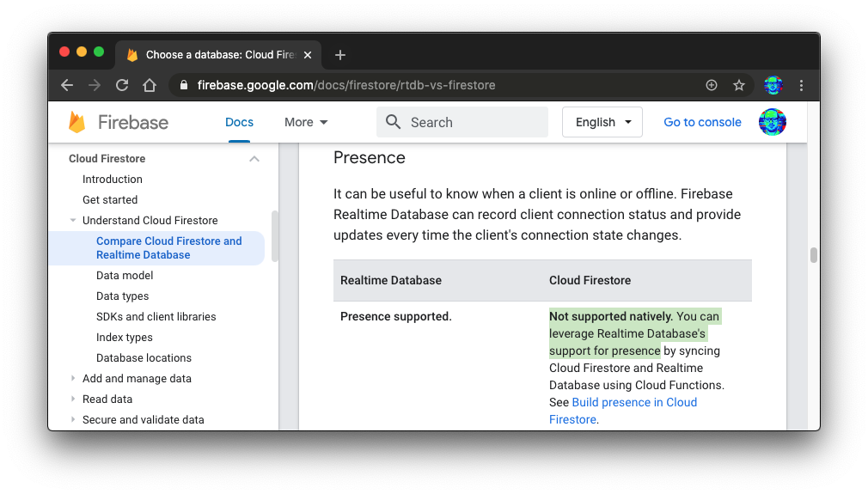This screenshot has height=494, width=868.
Task: Click the yellow minimize window button
Action: (x=82, y=52)
